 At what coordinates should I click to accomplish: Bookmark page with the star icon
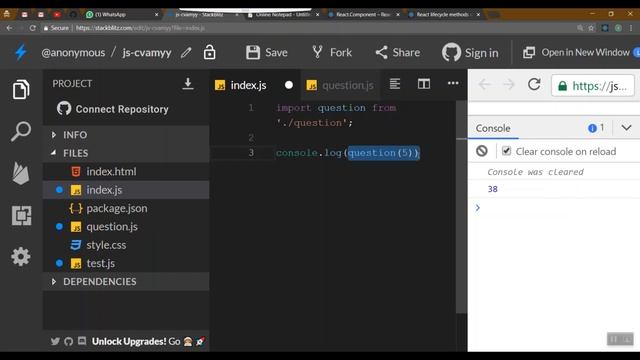pyautogui.click(x=591, y=28)
